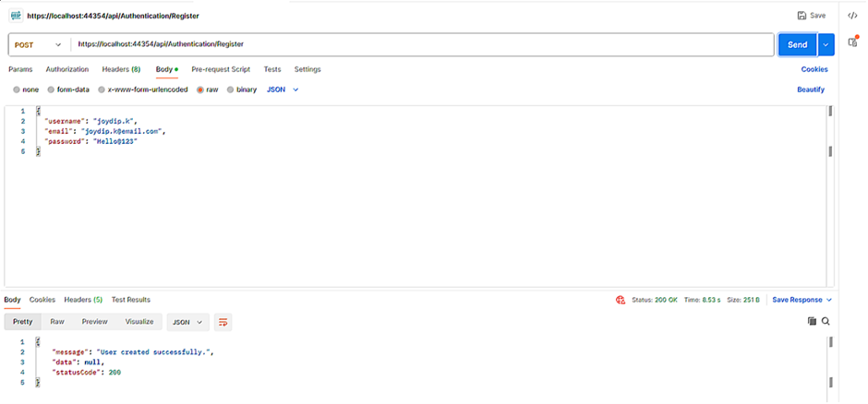The image size is (868, 404).
Task: Click the HTTP request icon beside the title
Action: coord(16,16)
